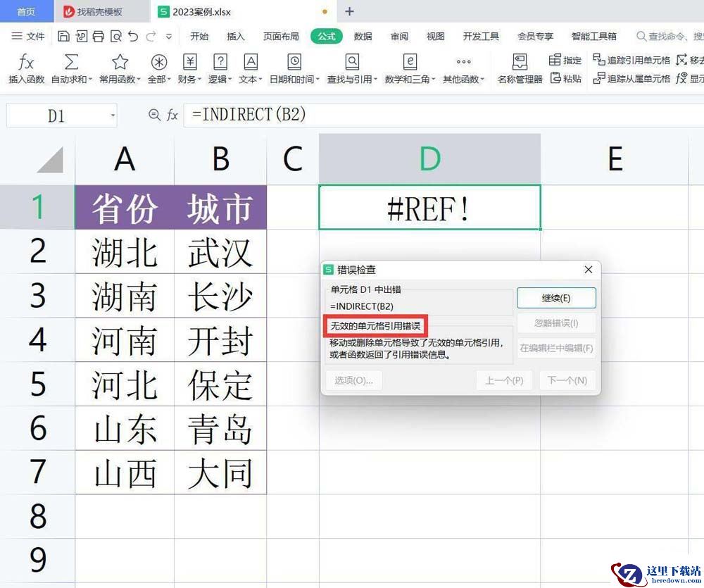Open the Lookup and Reference (查找与引用) icon
Image resolution: width=704 pixels, height=588 pixels.
(352, 62)
